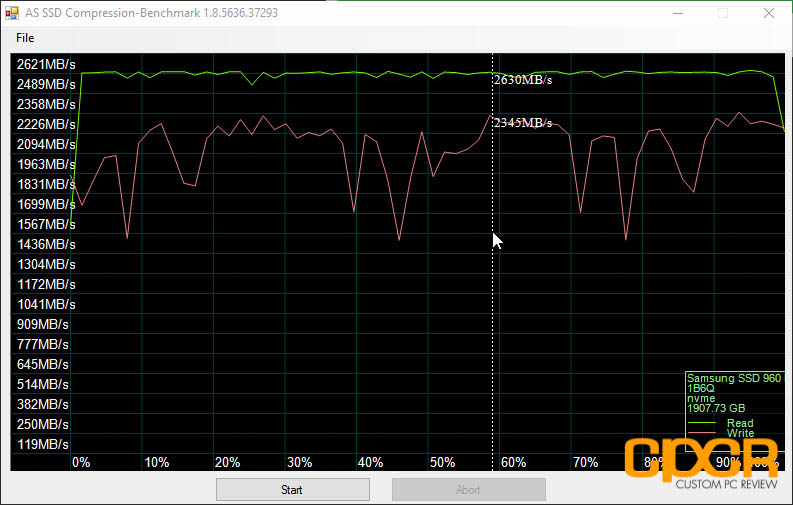This screenshot has height=505, width=793.
Task: Click the disabled maximize window button
Action: [x=723, y=13]
